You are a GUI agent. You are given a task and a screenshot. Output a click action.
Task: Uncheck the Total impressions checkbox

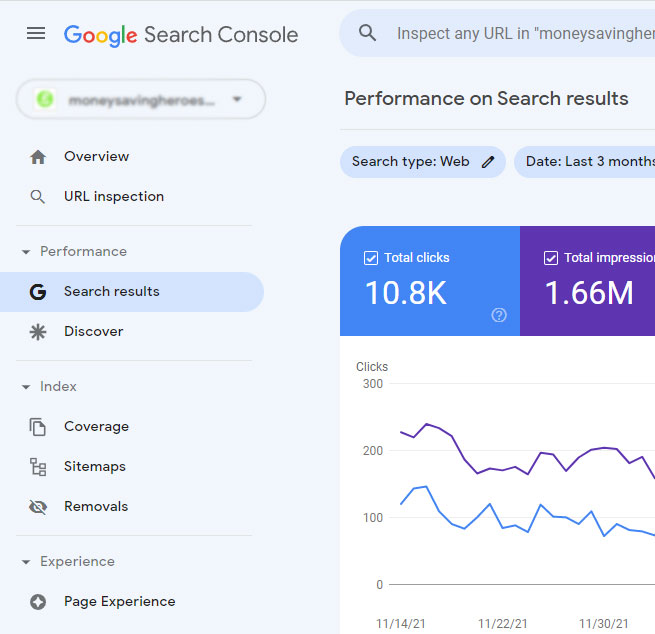pyautogui.click(x=551, y=258)
